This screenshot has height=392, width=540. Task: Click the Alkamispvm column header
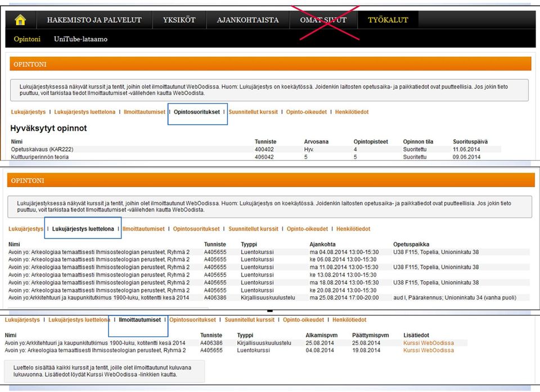(x=322, y=335)
